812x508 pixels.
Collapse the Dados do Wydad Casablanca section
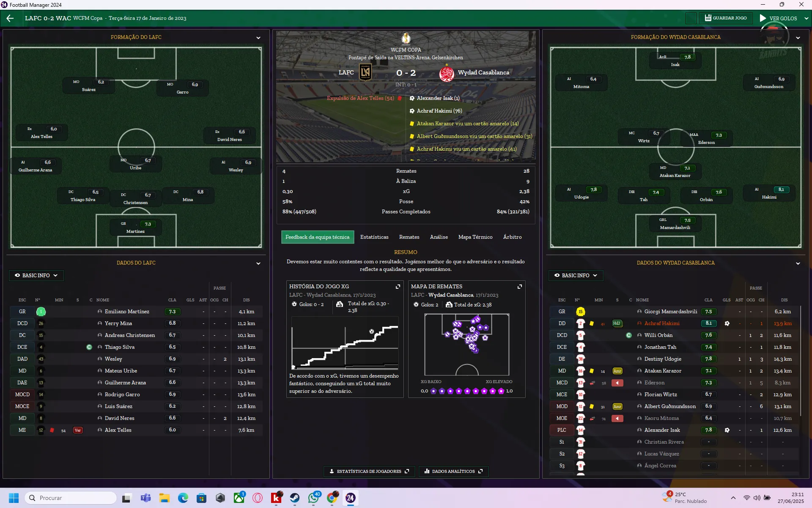point(798,263)
